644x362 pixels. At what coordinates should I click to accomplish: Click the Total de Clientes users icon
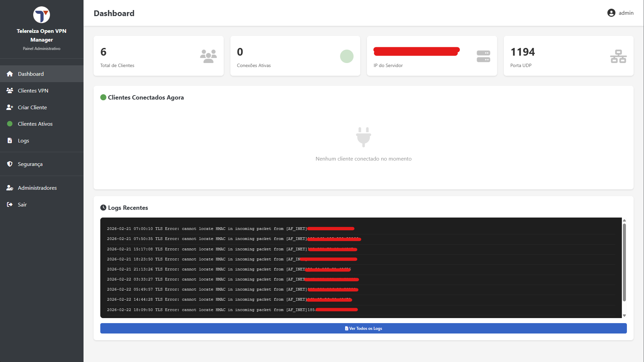(208, 56)
